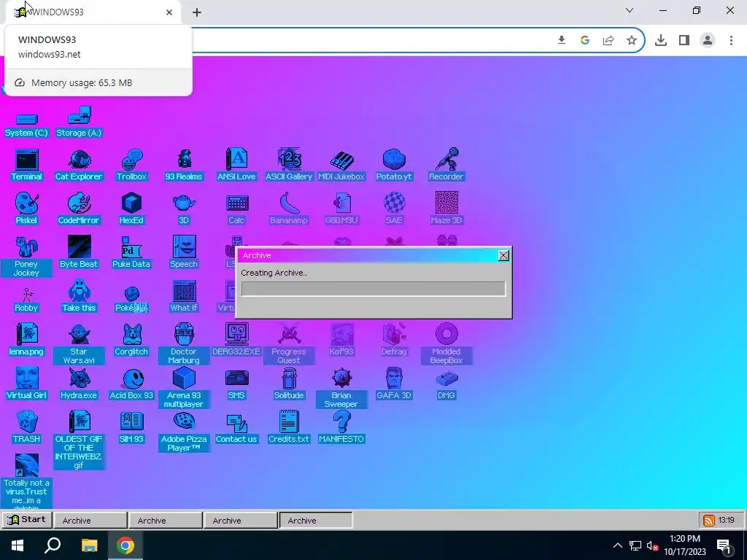Open Doctor Marburg icon
747x560 pixels.
pyautogui.click(x=184, y=344)
